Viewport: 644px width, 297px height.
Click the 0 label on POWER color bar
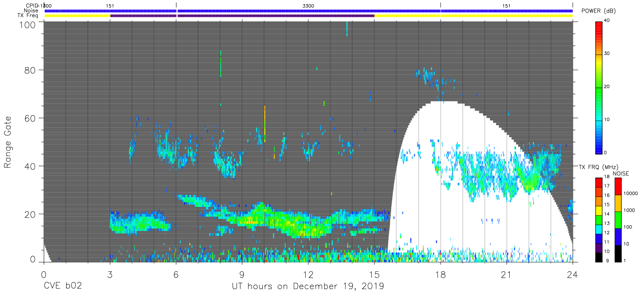(606, 152)
